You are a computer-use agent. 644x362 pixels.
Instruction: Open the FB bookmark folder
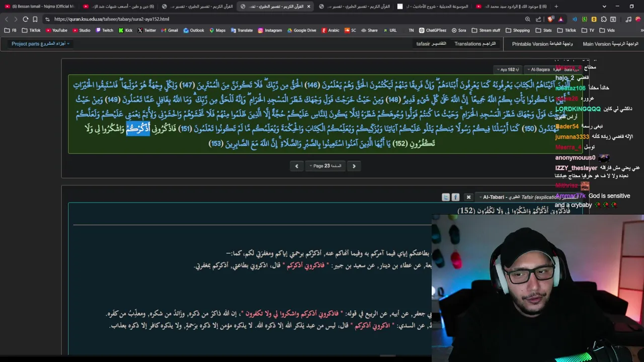pyautogui.click(x=10, y=30)
